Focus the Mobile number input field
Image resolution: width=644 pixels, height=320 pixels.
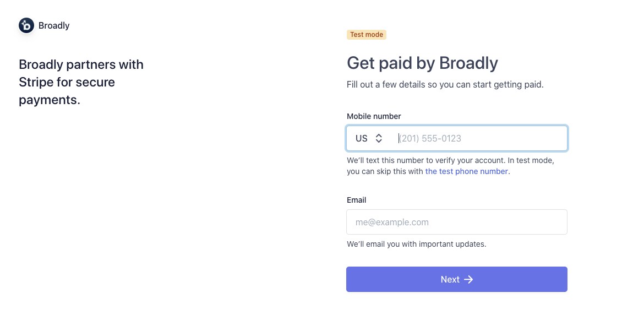(x=479, y=139)
